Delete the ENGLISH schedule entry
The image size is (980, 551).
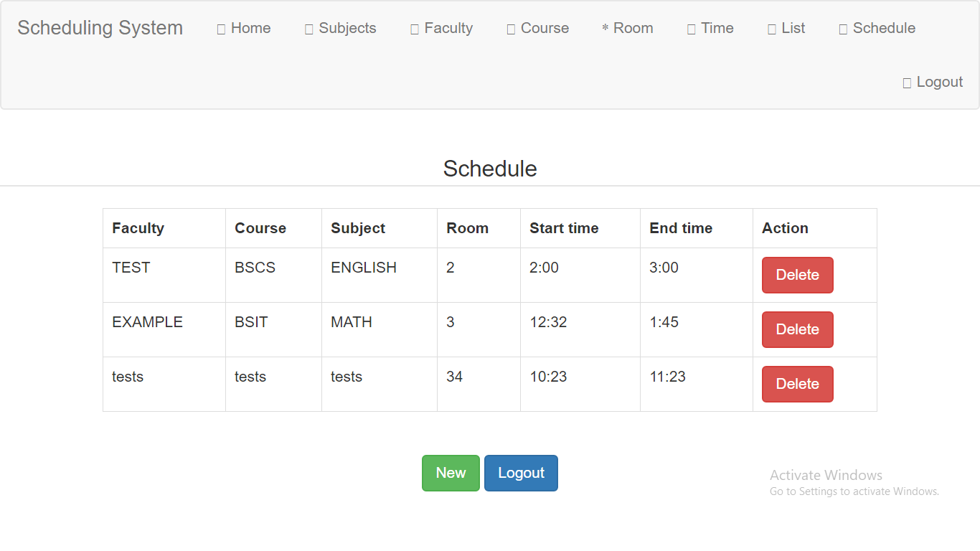(797, 275)
